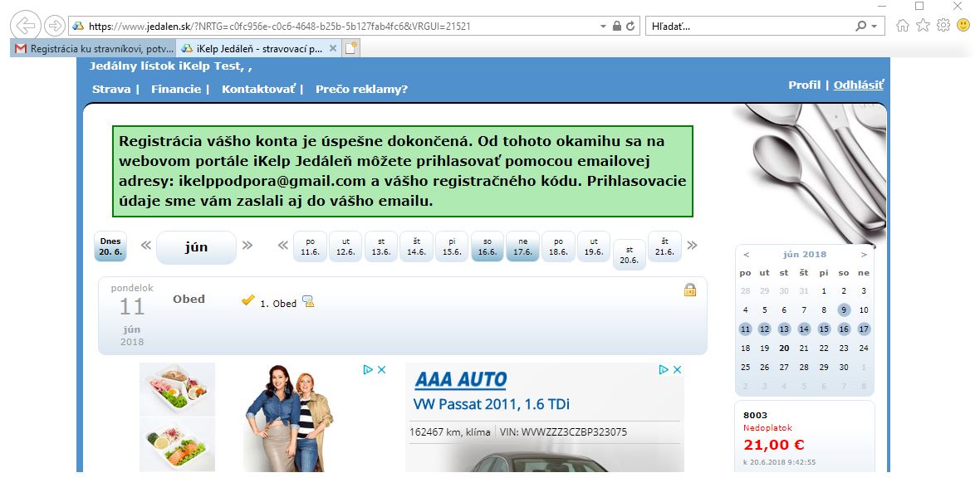Click the browser back arrow button
Viewport: 980px width, 502px height.
pyautogui.click(x=27, y=26)
